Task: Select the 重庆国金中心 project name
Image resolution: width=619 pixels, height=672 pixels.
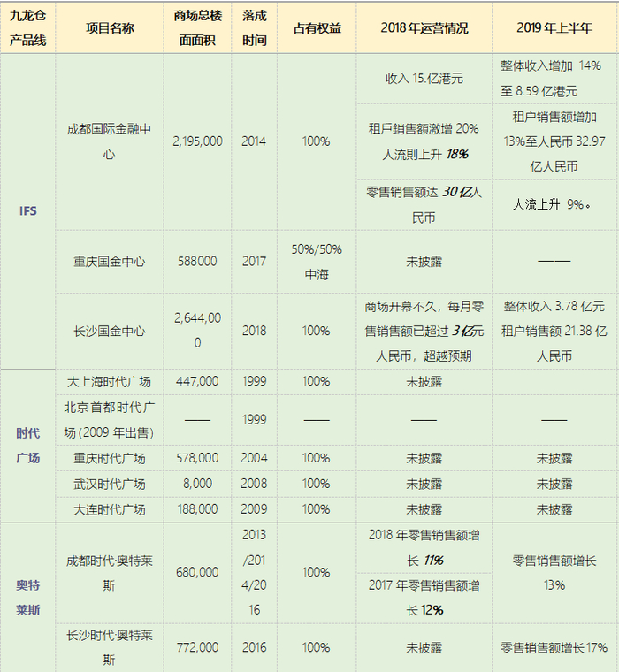Action: pos(110,262)
